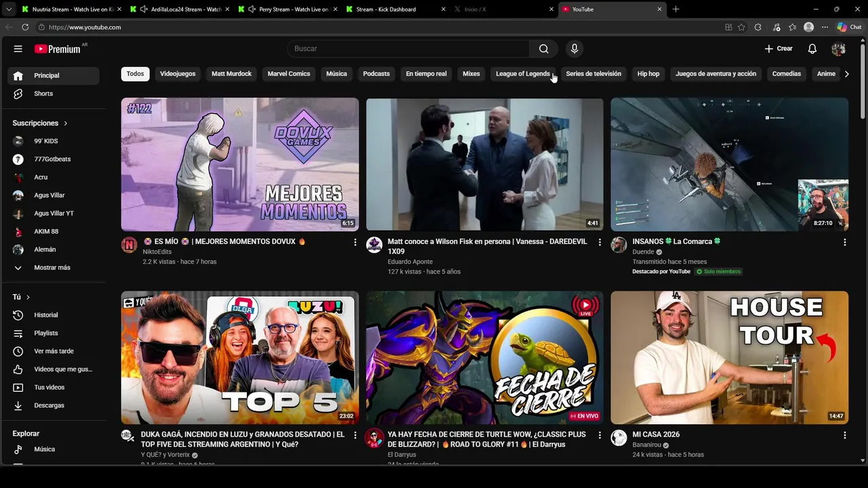The height and width of the screenshot is (488, 868).
Task: Open the Alemán subscription channel
Action: (x=54, y=249)
